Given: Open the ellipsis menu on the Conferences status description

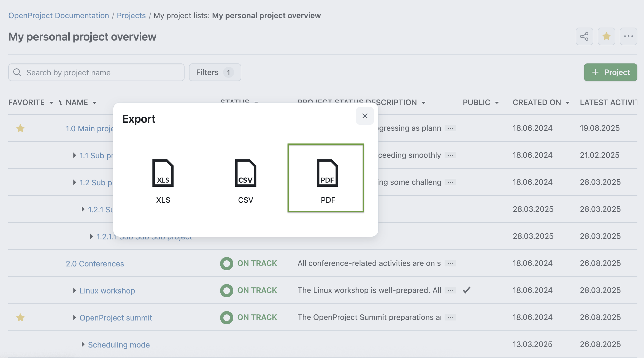Looking at the screenshot, I should coord(450,263).
